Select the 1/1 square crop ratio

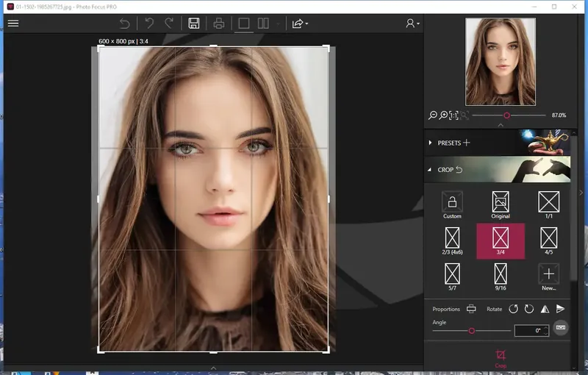(548, 205)
